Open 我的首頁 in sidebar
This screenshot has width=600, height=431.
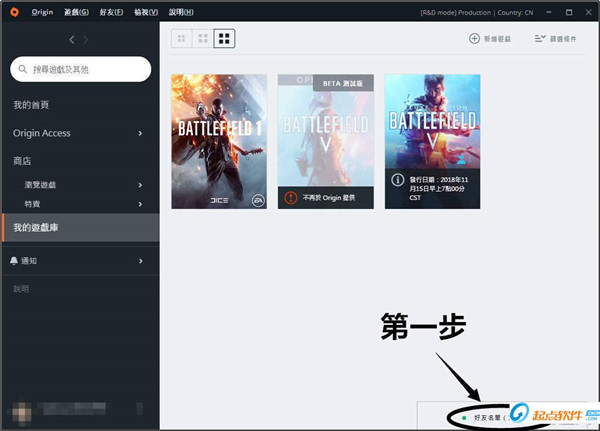(x=31, y=105)
